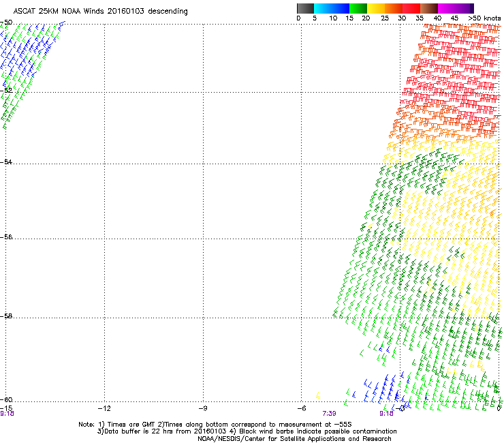
Task: Click the "-50" latitude axis label
Action: click(6, 22)
